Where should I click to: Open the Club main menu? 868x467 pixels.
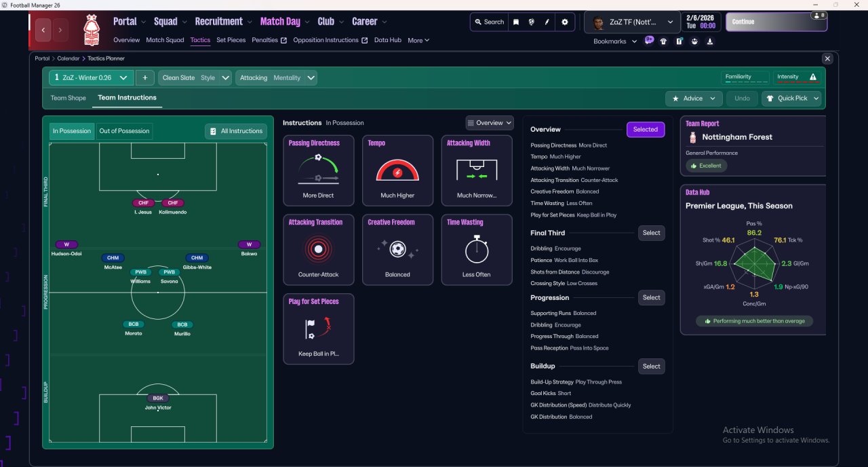point(331,22)
